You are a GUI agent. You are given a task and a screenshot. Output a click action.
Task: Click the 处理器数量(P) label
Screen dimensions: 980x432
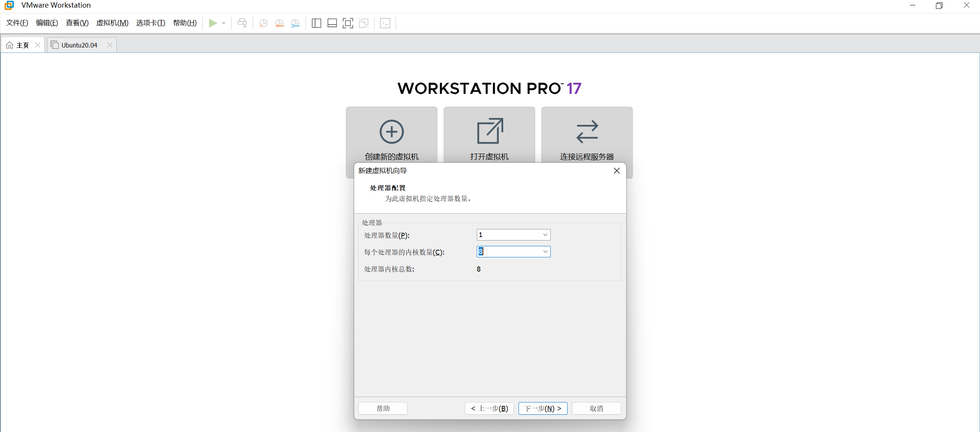pyautogui.click(x=387, y=236)
